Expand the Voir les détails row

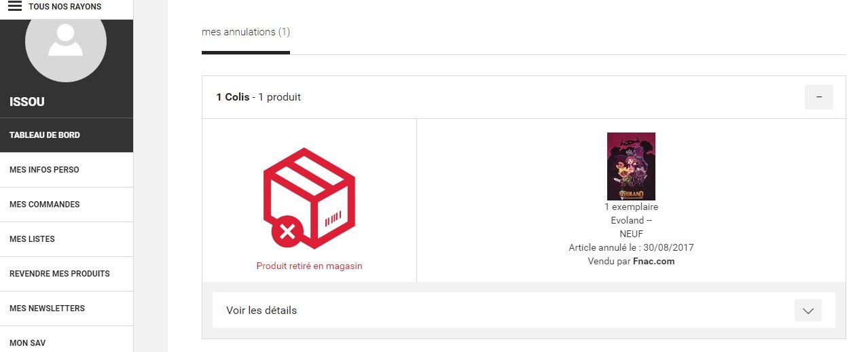coord(261,311)
